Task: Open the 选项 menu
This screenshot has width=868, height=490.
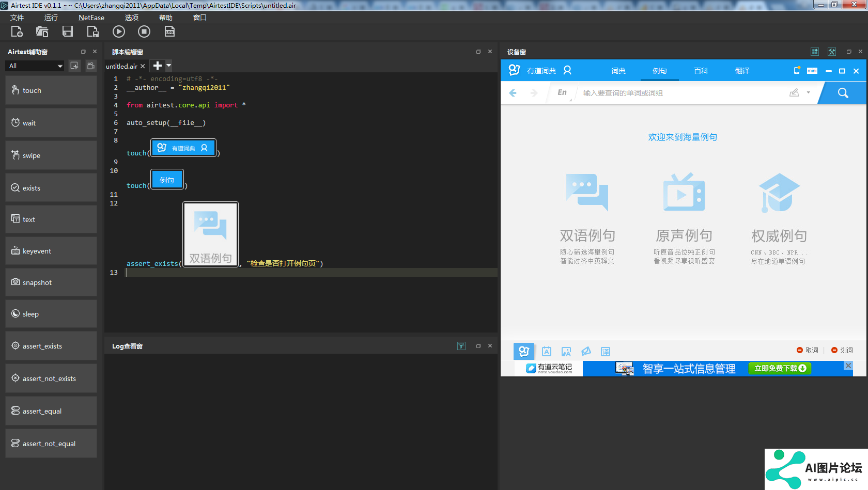Action: pos(132,18)
